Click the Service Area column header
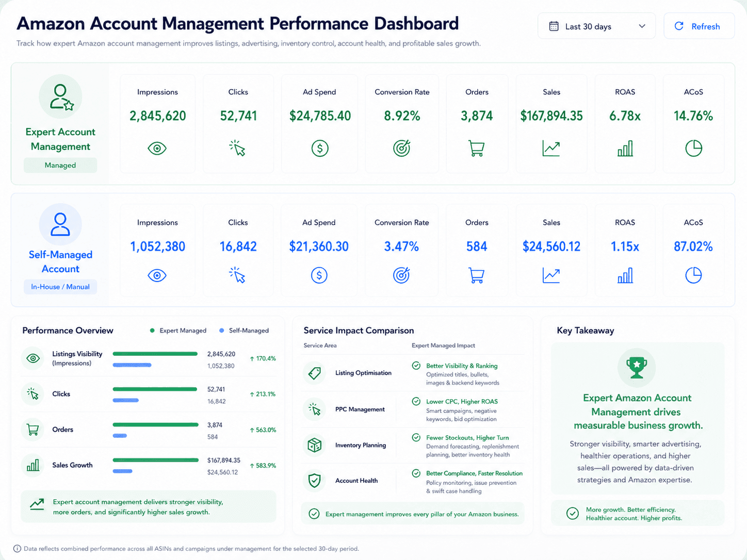Image resolution: width=747 pixels, height=560 pixels. (x=320, y=345)
